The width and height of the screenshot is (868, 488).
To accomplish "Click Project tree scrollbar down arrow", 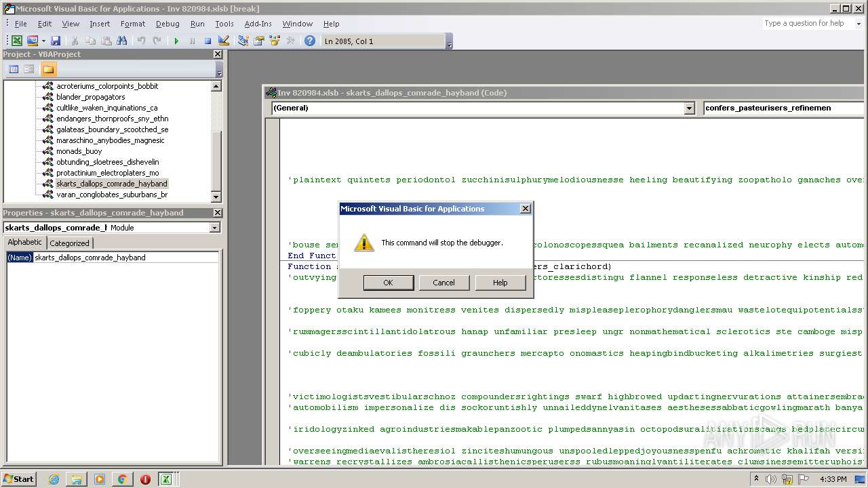I will point(216,197).
